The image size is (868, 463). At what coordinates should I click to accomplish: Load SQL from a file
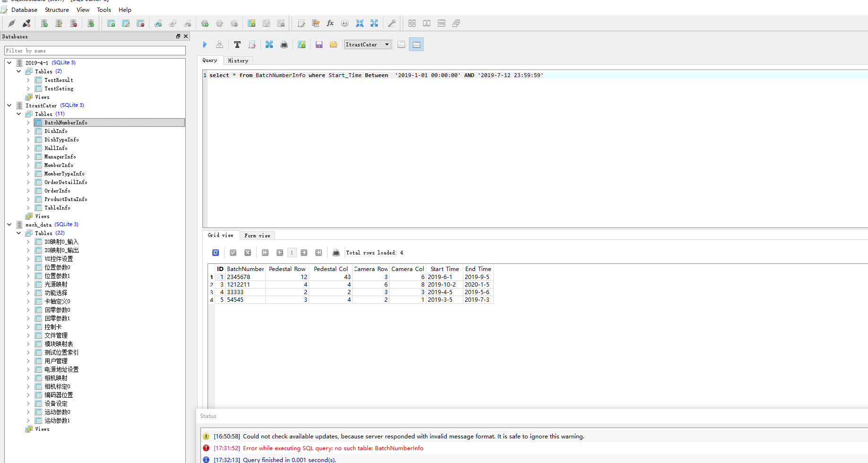pyautogui.click(x=333, y=44)
